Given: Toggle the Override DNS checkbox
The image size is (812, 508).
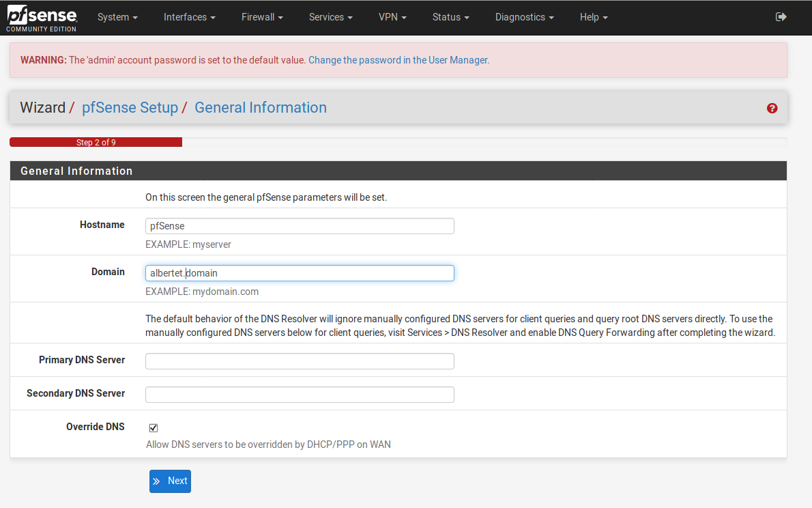Looking at the screenshot, I should click(x=154, y=427).
